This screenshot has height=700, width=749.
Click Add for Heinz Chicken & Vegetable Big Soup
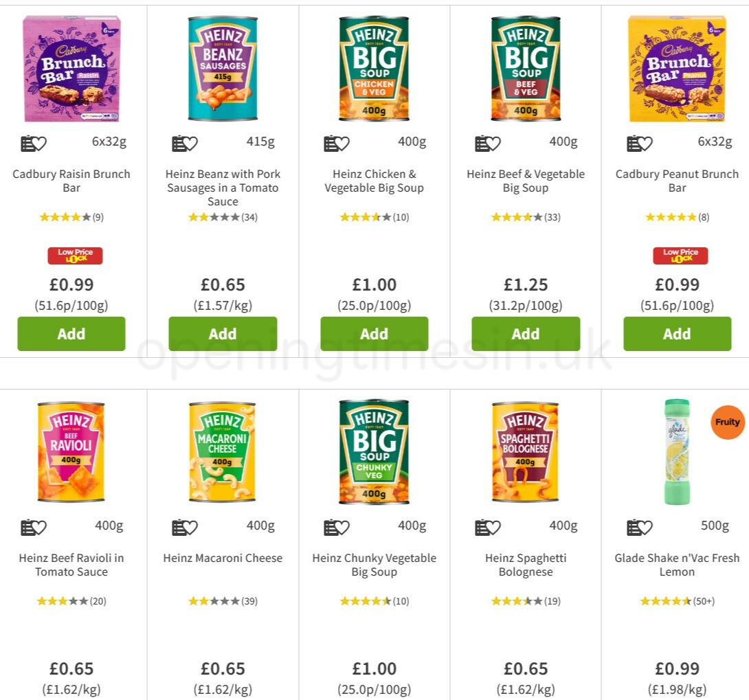click(x=374, y=334)
